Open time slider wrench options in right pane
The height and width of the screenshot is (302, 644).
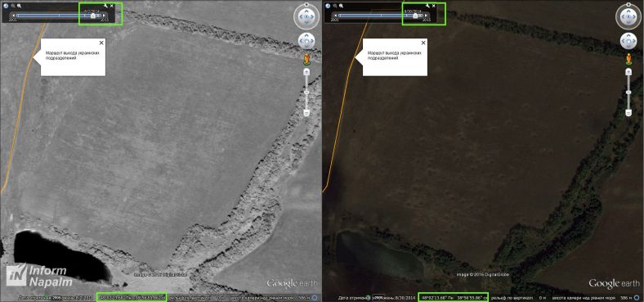point(428,6)
